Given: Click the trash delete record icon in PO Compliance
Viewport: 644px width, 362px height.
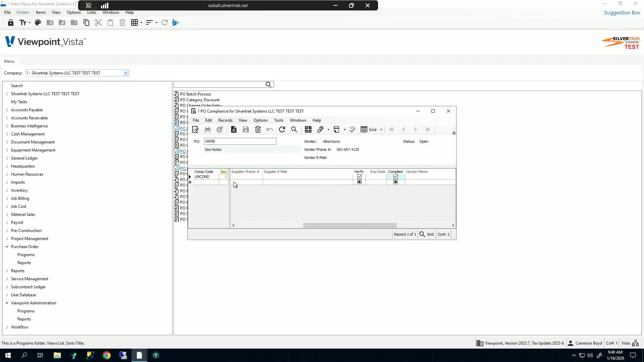Looking at the screenshot, I should click(258, 130).
